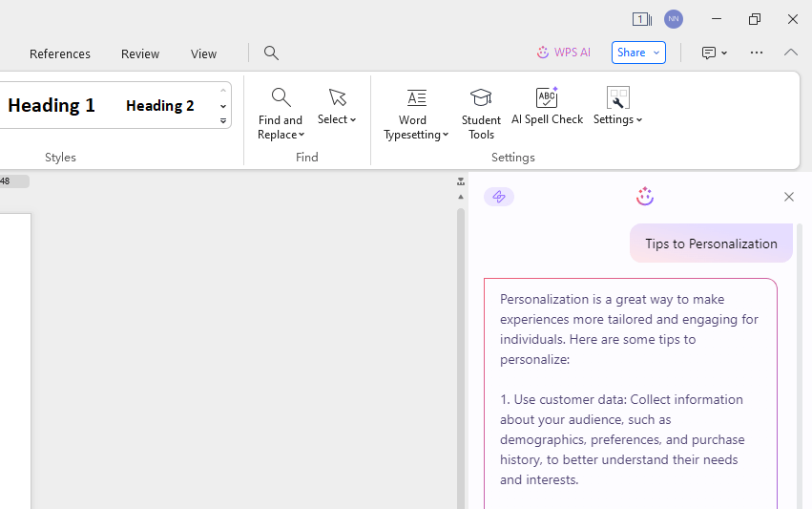The height and width of the screenshot is (509, 812).
Task: Click the three-dot more options menu
Action: click(x=757, y=53)
